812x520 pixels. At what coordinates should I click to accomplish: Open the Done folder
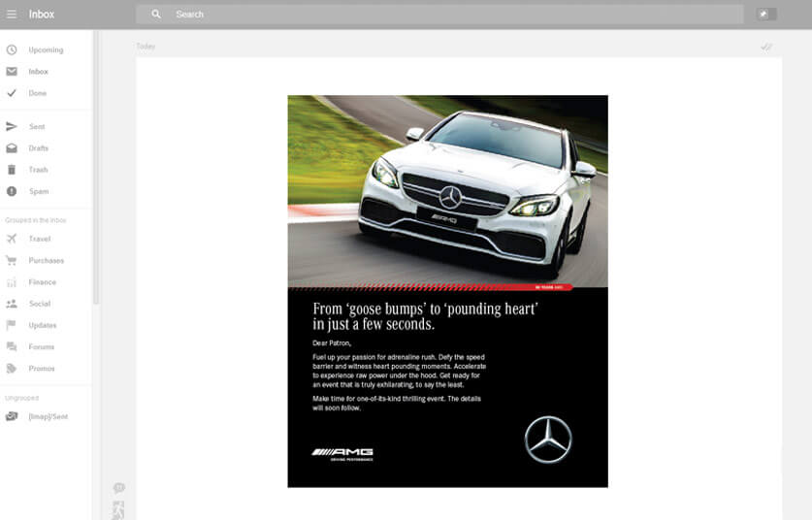[x=37, y=93]
